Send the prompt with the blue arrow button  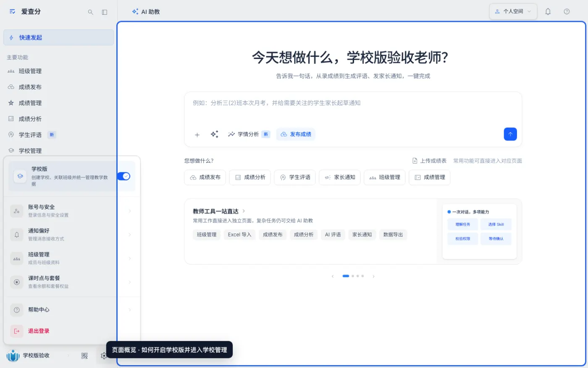click(510, 134)
